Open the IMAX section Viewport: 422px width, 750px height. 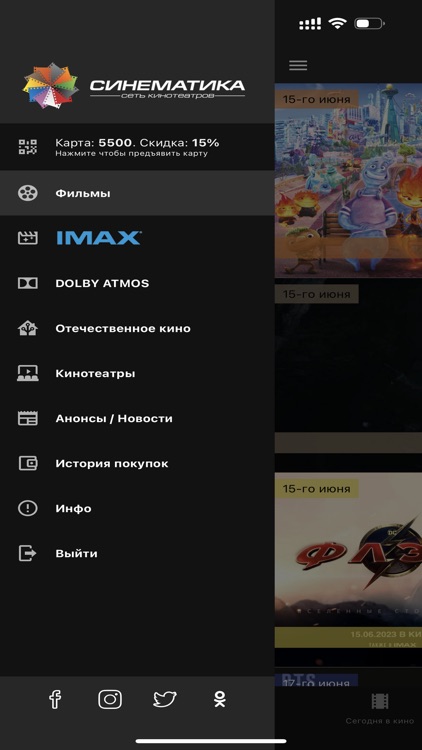tap(137, 238)
